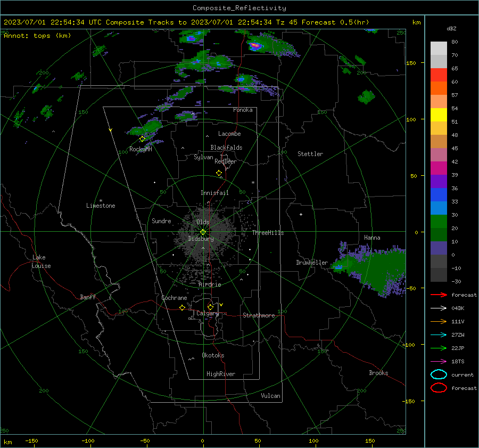Click the yellow diamond marker above RedDeer
This screenshot has height=448, width=479.
tap(219, 173)
